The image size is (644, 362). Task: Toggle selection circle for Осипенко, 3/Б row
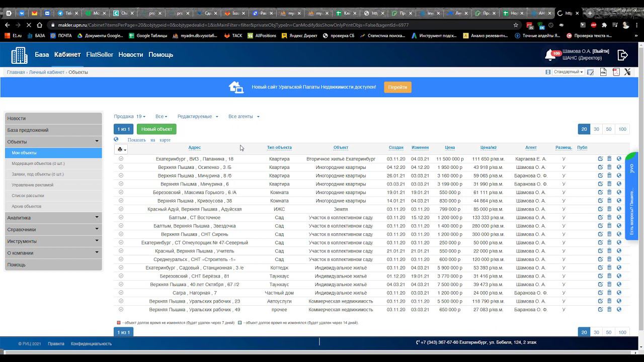[121, 167]
